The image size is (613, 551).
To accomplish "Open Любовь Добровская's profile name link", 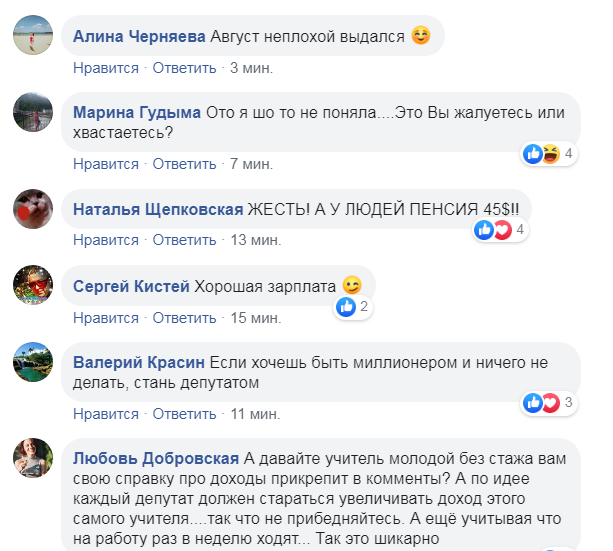I will (156, 458).
